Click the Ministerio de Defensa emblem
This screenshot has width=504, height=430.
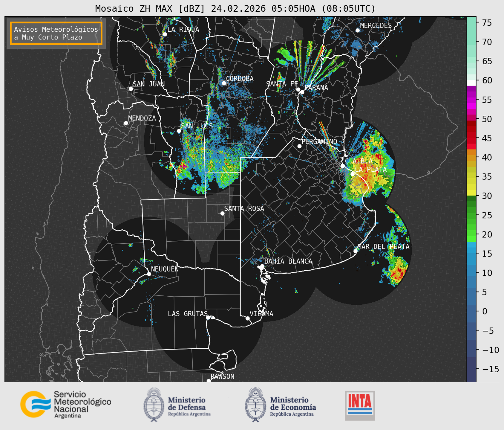154,405
